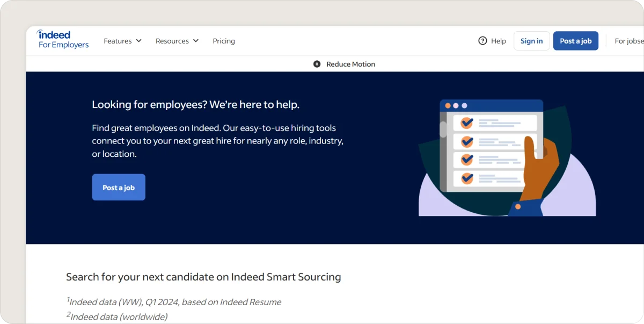Click the blue Post a job hero button
This screenshot has width=644, height=324.
119,187
